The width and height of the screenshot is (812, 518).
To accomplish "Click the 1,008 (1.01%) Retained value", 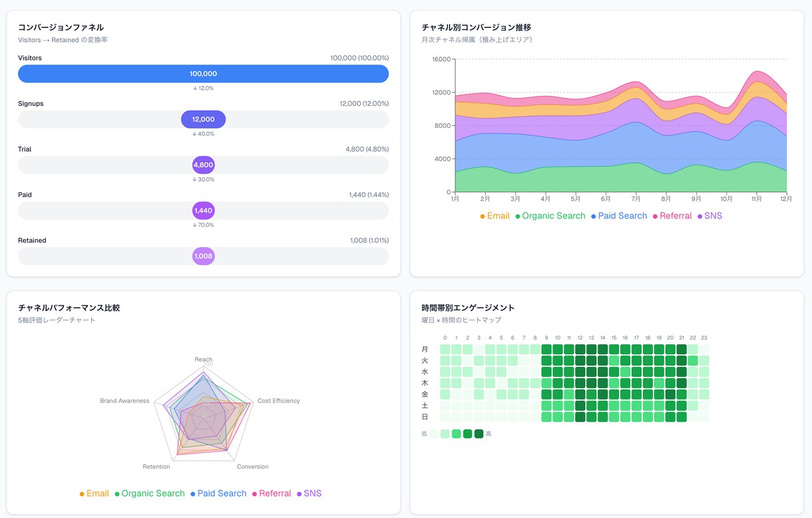I will (369, 240).
